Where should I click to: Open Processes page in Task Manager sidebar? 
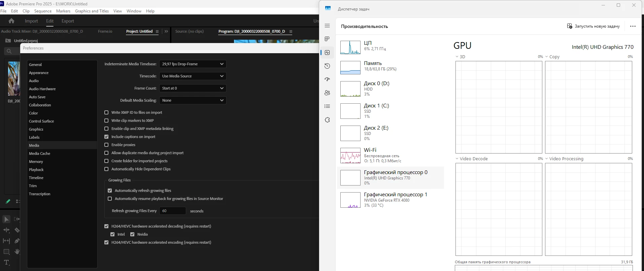pyautogui.click(x=327, y=39)
